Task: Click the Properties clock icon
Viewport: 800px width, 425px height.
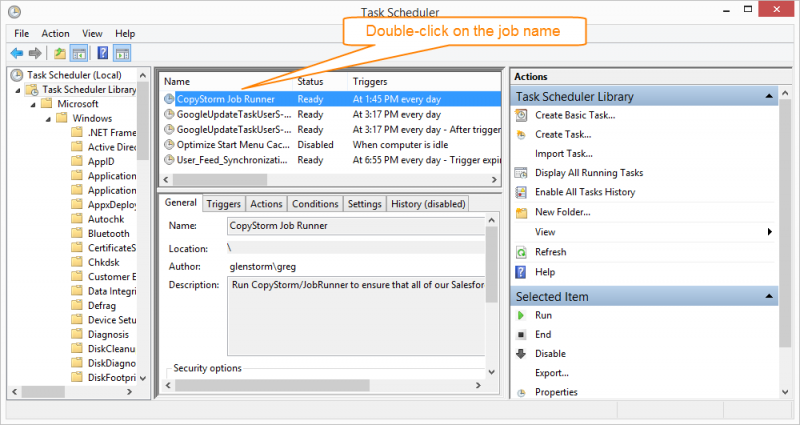Action: point(521,393)
